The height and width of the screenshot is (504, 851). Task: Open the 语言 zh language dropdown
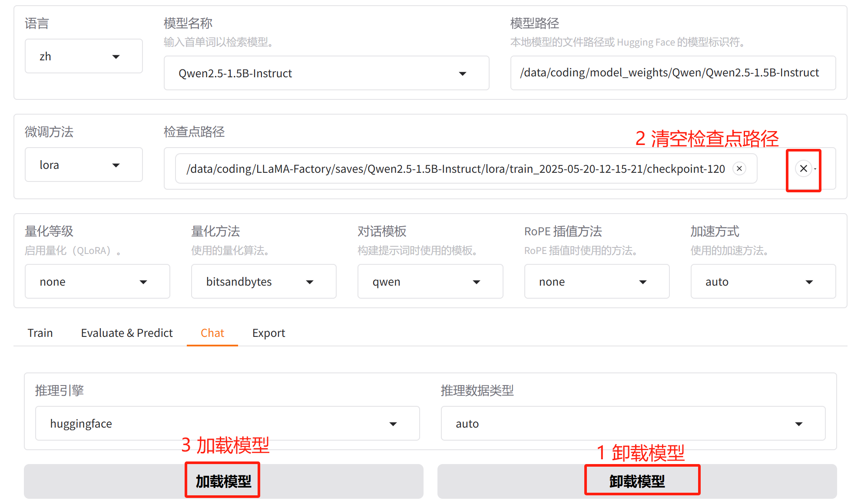(x=83, y=56)
